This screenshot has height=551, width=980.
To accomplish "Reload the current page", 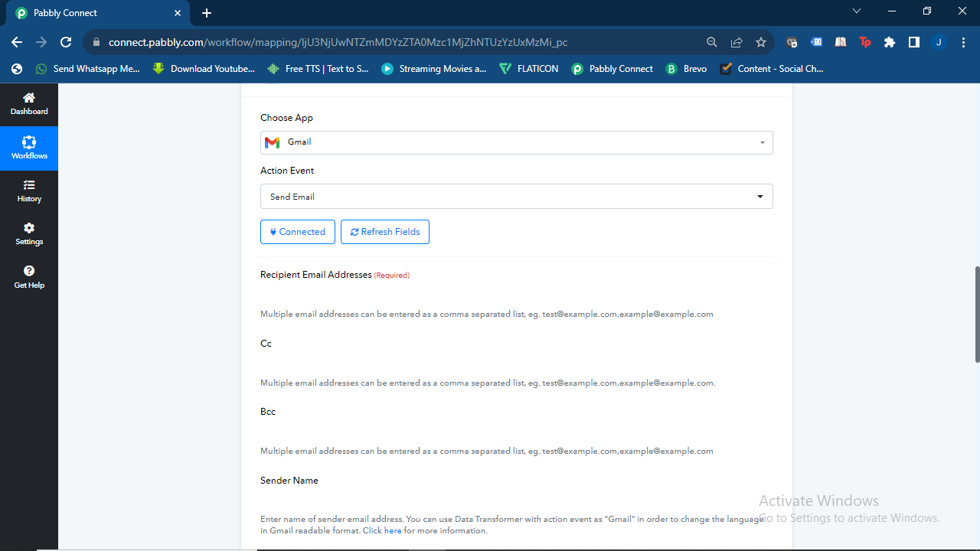I will (66, 42).
